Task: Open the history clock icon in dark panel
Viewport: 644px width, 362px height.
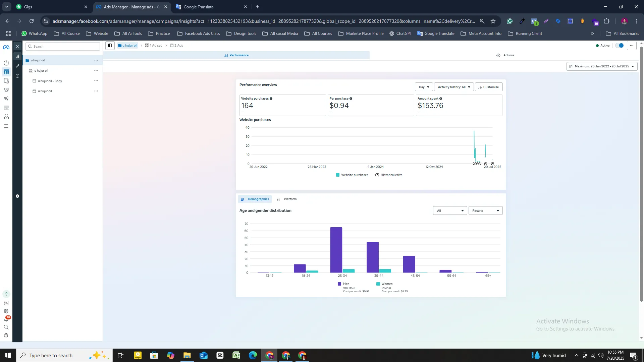Action: pyautogui.click(x=17, y=76)
